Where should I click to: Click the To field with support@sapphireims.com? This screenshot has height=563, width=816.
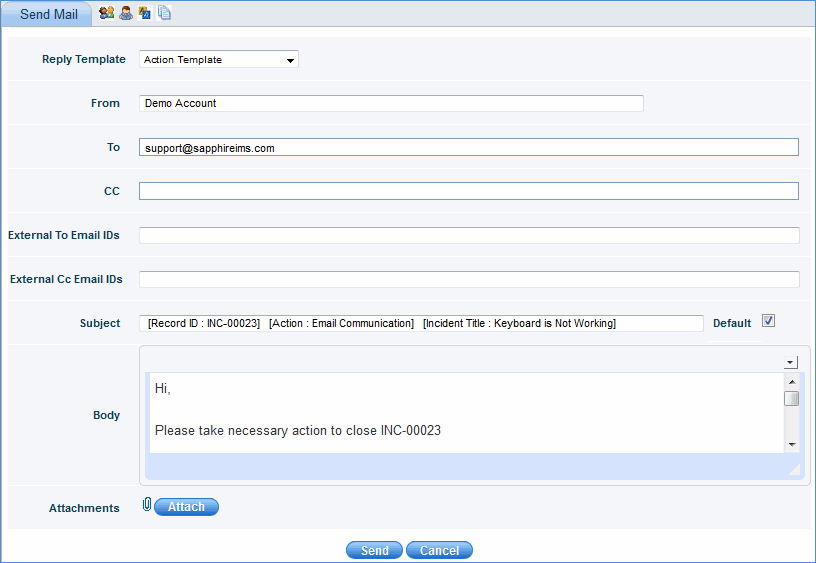[468, 147]
